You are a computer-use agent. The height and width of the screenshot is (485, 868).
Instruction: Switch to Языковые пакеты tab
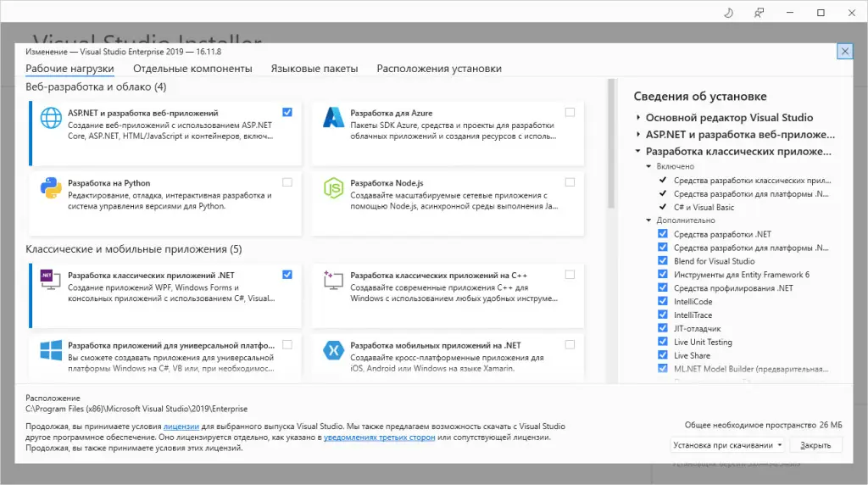[x=314, y=69]
